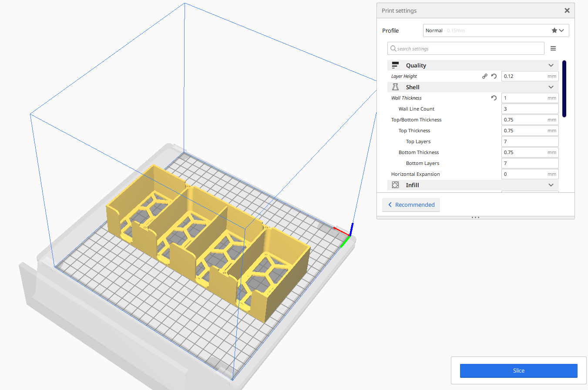
Task: Select the yellow organizer model
Action: coord(209,244)
